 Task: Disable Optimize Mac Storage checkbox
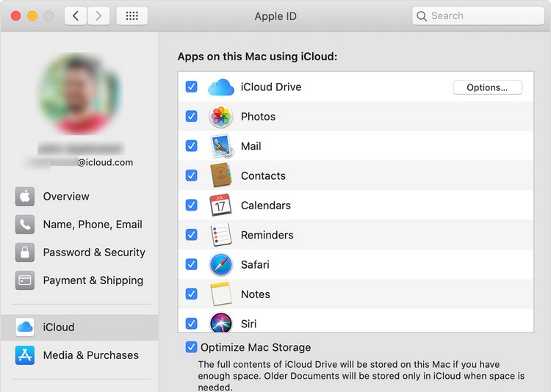[191, 347]
